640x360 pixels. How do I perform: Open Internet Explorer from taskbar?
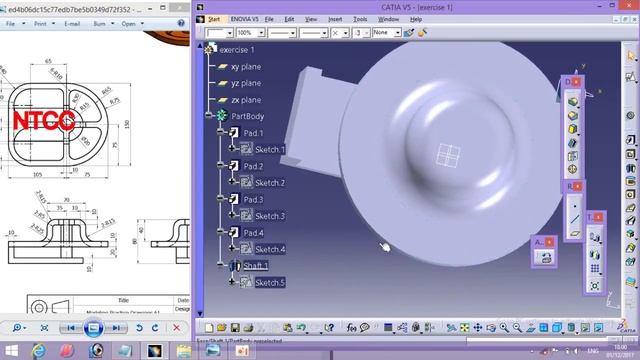pyautogui.click(x=38, y=351)
